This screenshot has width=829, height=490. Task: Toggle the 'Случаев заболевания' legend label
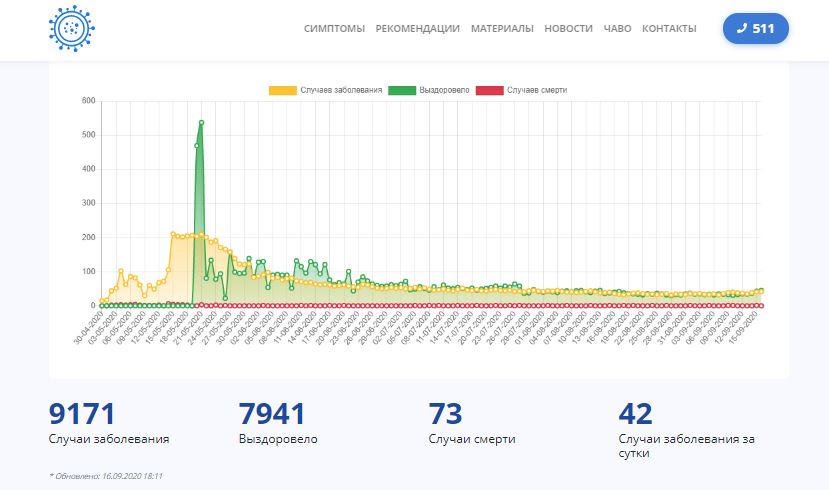[x=341, y=90]
